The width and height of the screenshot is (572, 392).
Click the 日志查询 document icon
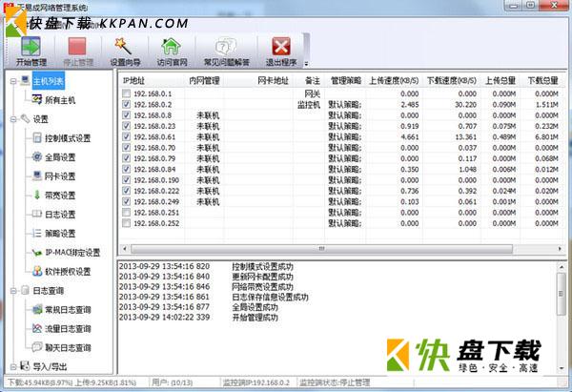[x=25, y=290]
